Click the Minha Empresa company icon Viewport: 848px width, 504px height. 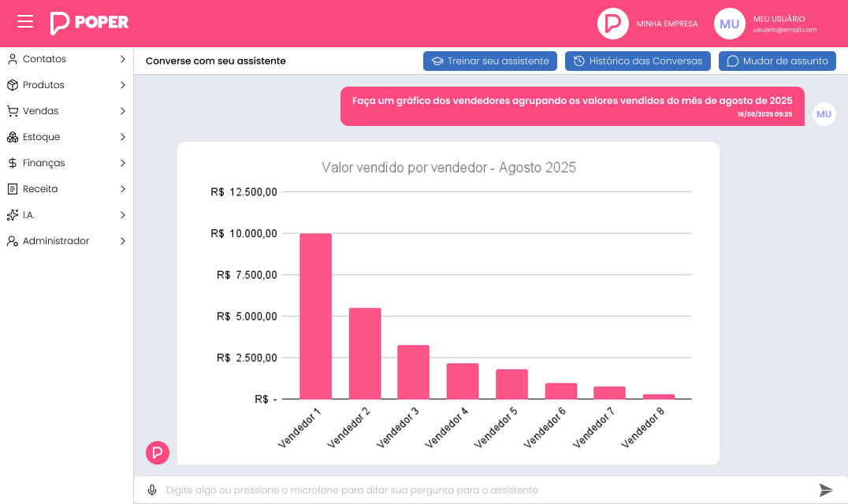[612, 24]
